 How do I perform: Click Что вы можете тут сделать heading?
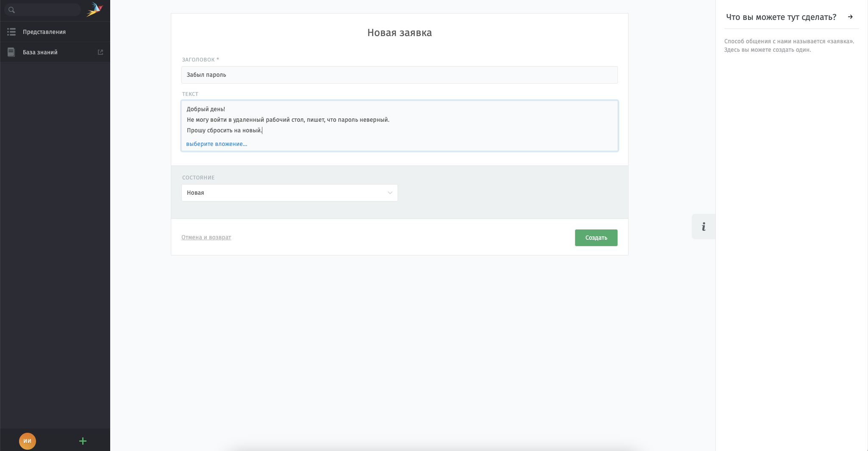pyautogui.click(x=781, y=17)
